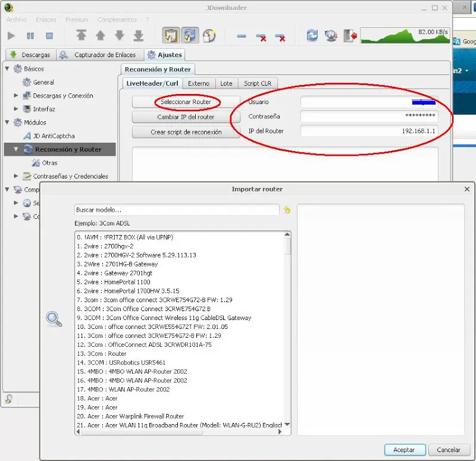Select JD AntiCaptcha tree item
476x461 pixels.
pos(54,136)
